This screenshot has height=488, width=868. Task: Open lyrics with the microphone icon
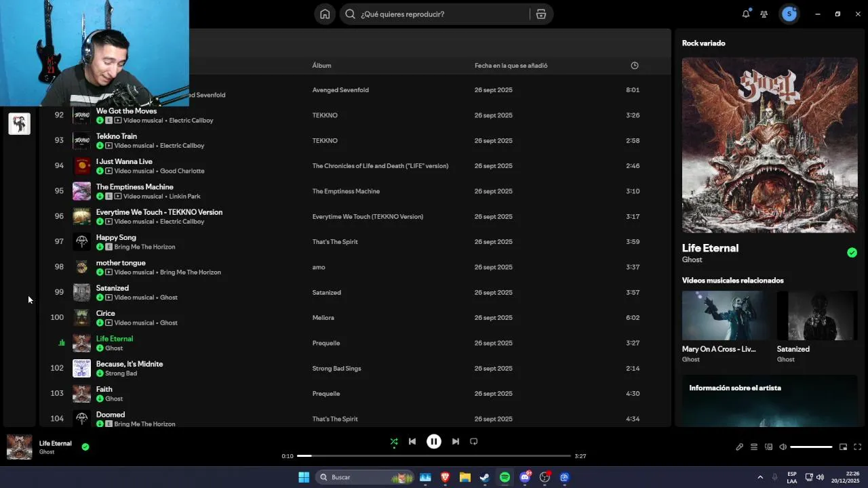pyautogui.click(x=740, y=447)
